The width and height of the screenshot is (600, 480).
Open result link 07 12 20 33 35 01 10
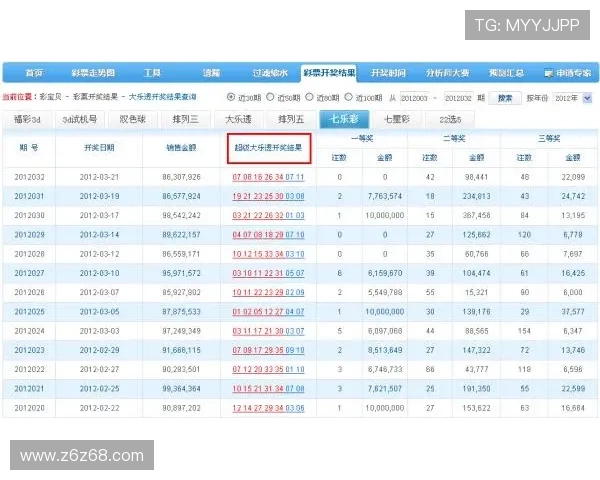pos(268,370)
